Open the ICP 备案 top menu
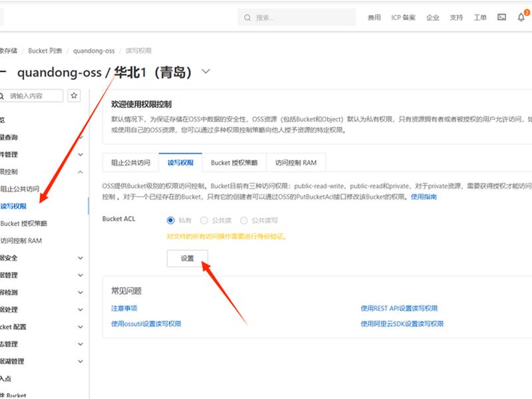Viewport: 532px width, 399px height. coord(403,17)
